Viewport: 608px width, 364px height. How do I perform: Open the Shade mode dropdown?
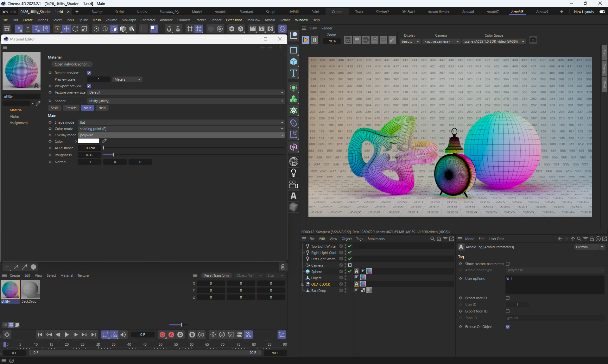click(181, 122)
